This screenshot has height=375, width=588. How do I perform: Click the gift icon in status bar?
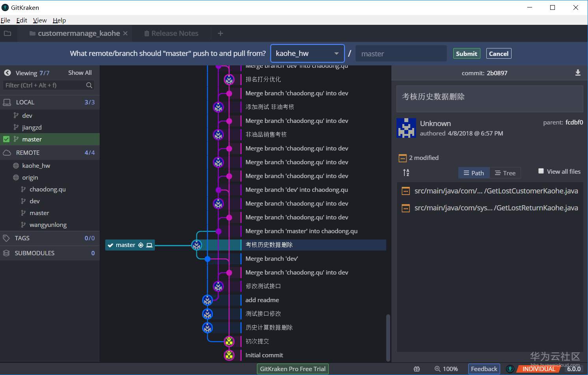[417, 369]
